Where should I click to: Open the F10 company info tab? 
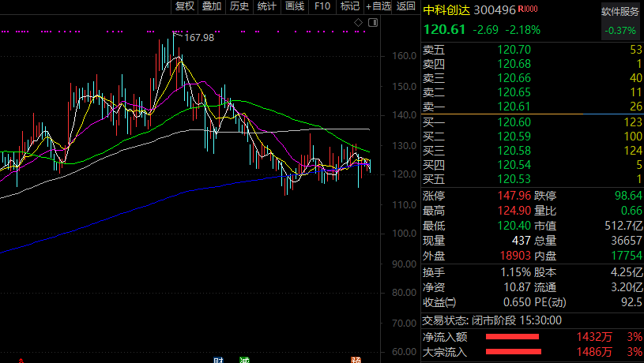pos(322,6)
